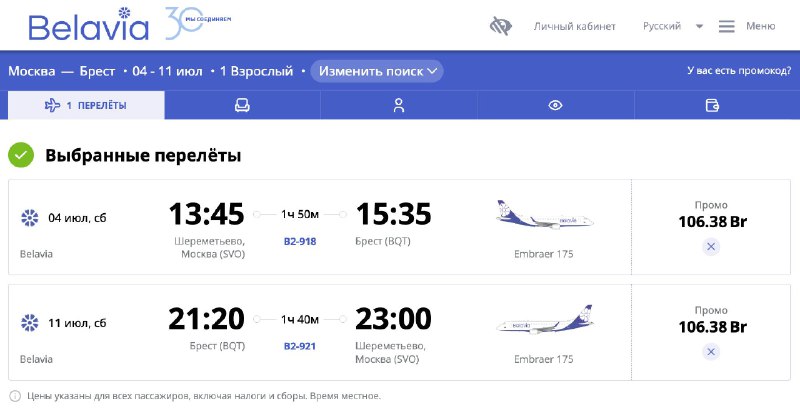The image size is (800, 409).
Task: Click the Embraer 175 image on outbound flight
Action: click(x=544, y=217)
